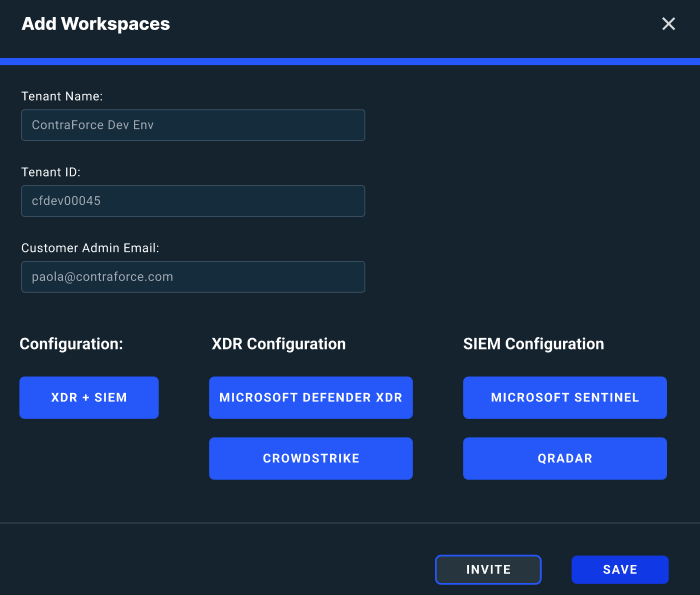Select Microsoft Sentinel for SIEM

(564, 398)
